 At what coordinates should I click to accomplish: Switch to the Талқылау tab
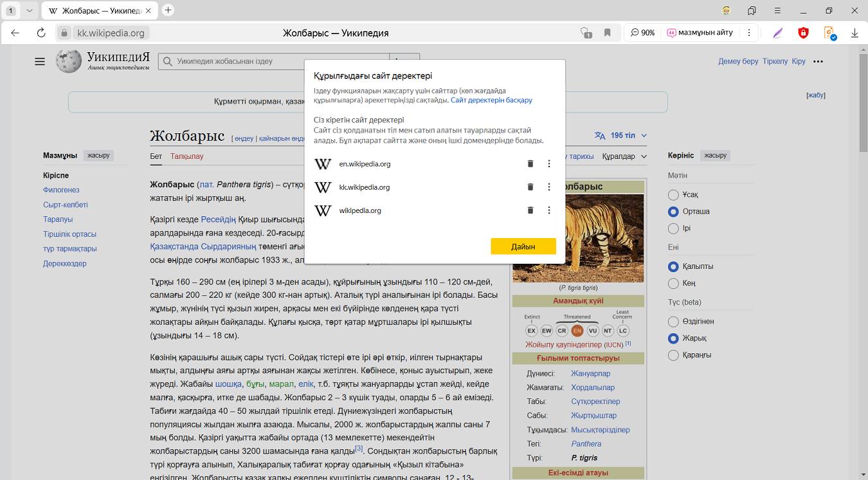tap(186, 156)
